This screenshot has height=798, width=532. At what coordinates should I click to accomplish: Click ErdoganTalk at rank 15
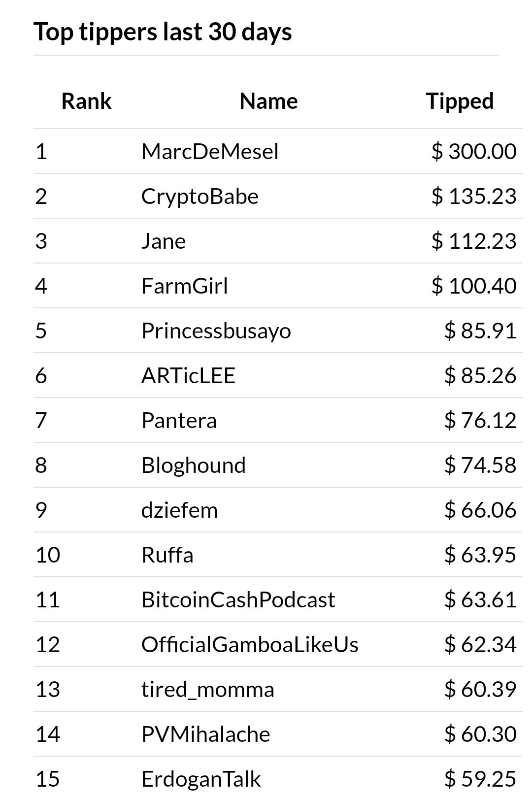(x=201, y=779)
